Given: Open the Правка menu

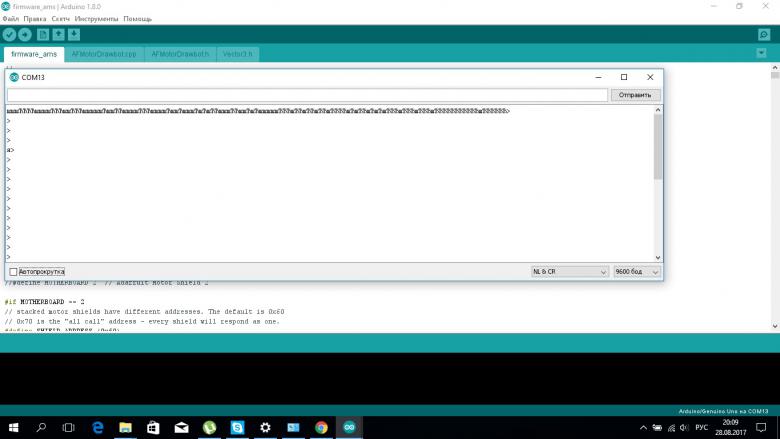Looking at the screenshot, I should (x=35, y=19).
